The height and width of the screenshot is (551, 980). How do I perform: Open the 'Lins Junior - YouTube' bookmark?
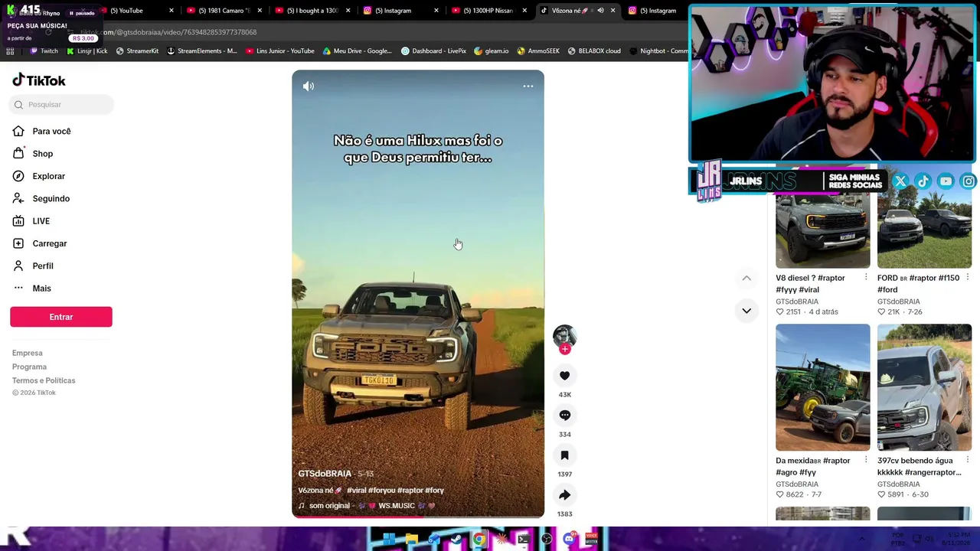[280, 51]
